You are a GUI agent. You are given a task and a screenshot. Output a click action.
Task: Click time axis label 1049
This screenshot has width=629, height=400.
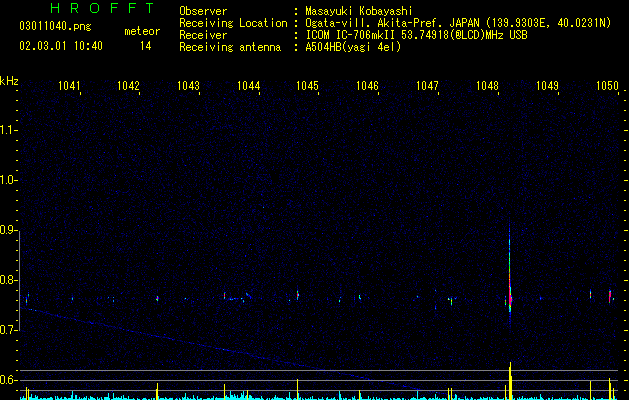click(x=548, y=86)
